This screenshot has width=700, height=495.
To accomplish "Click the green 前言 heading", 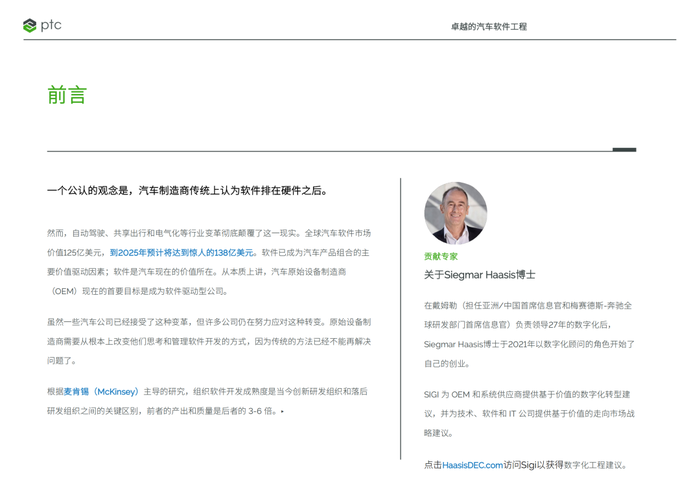I will pos(67,95).
